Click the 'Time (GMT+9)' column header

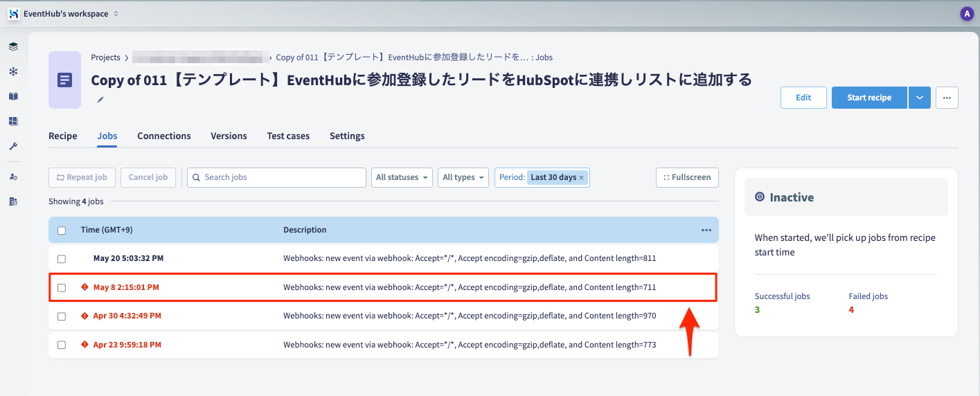(107, 230)
